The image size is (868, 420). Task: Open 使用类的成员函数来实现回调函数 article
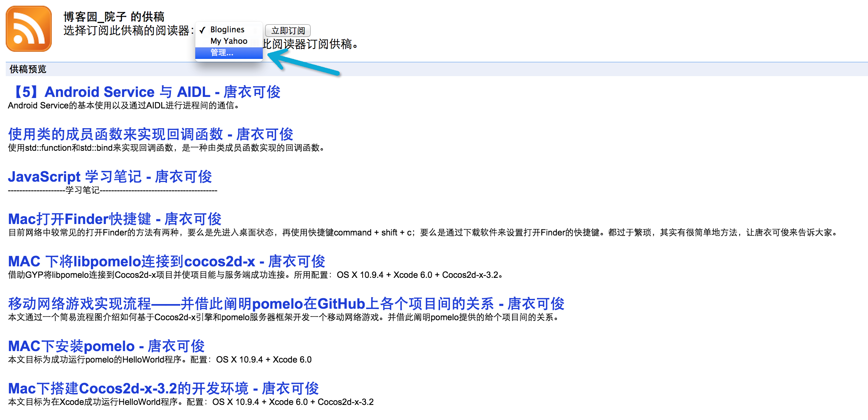151,134
